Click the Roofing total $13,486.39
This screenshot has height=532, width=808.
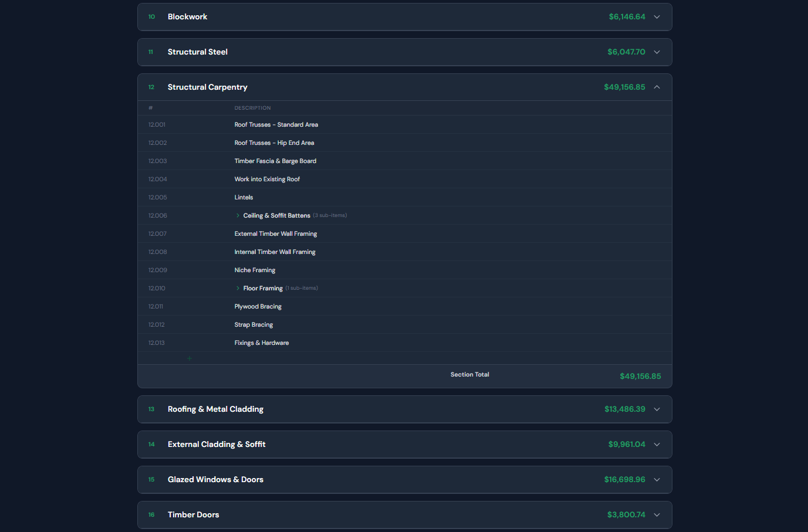click(625, 409)
